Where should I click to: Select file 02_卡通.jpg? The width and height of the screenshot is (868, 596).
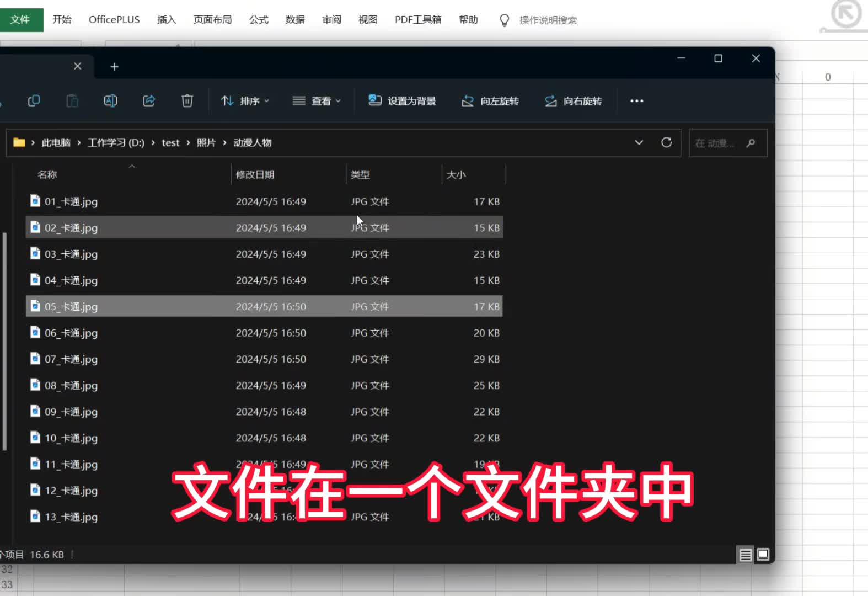pos(264,228)
